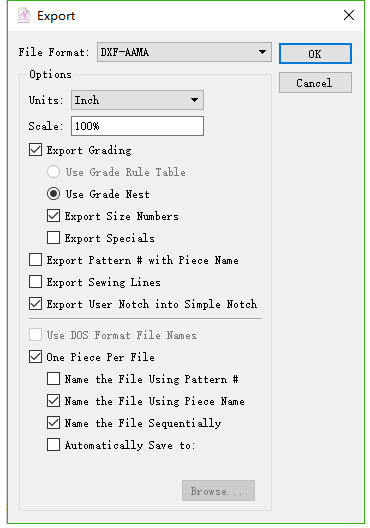The width and height of the screenshot is (370, 528).
Task: Disable Export User Notch into Simple Notch
Action: click(35, 304)
